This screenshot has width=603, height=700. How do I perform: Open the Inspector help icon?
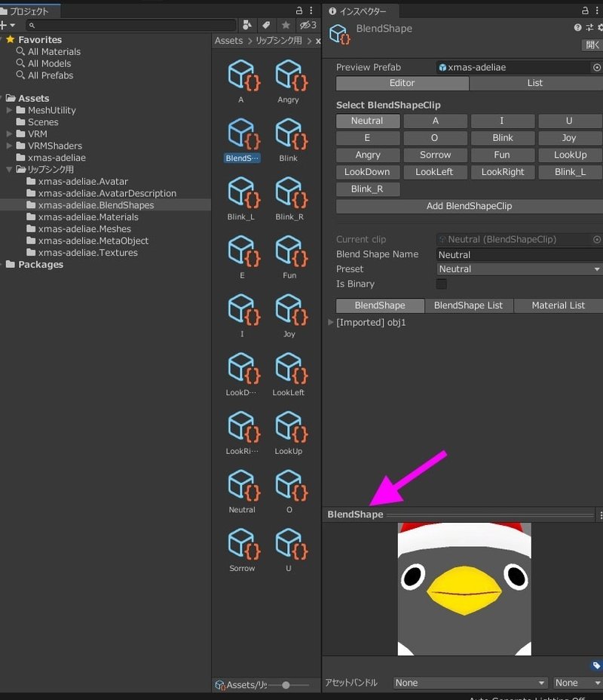(577, 28)
